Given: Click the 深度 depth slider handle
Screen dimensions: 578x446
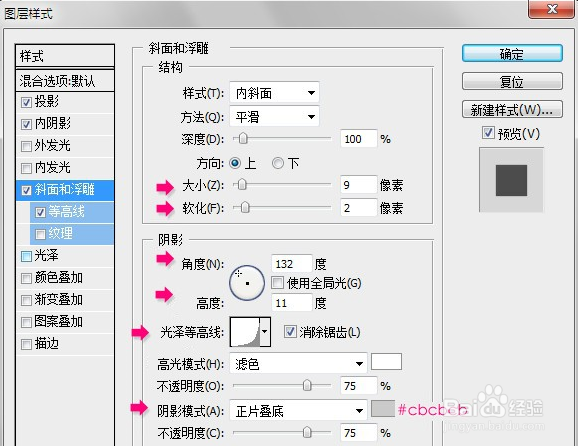Looking at the screenshot, I should pyautogui.click(x=243, y=139).
